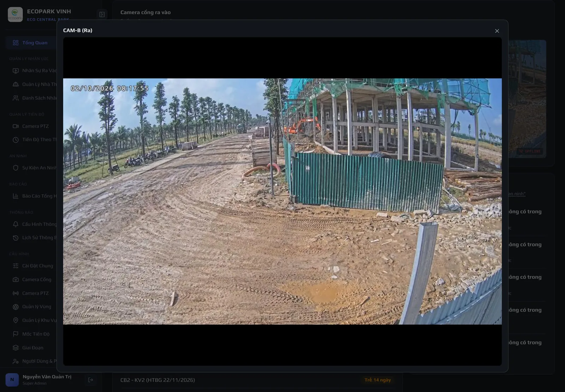Click the Nhân Sự Ra Vào sidebar icon
The height and width of the screenshot is (392, 565).
[x=16, y=71]
